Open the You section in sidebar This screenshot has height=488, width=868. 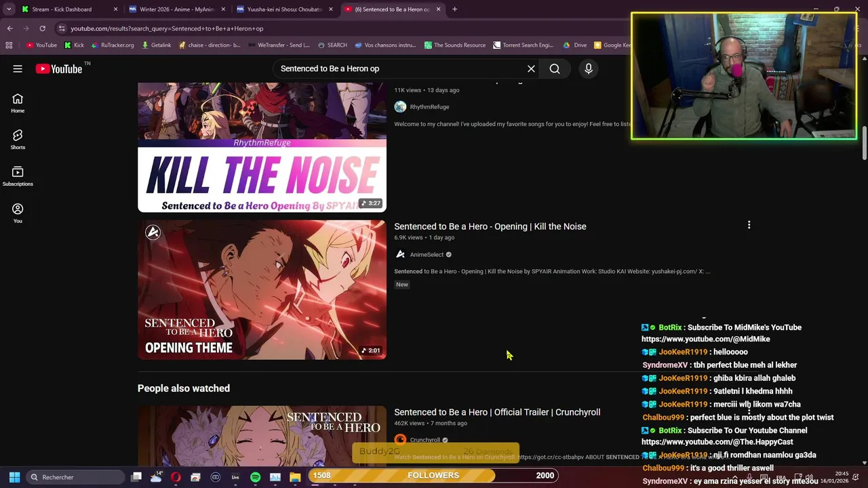pos(18,213)
